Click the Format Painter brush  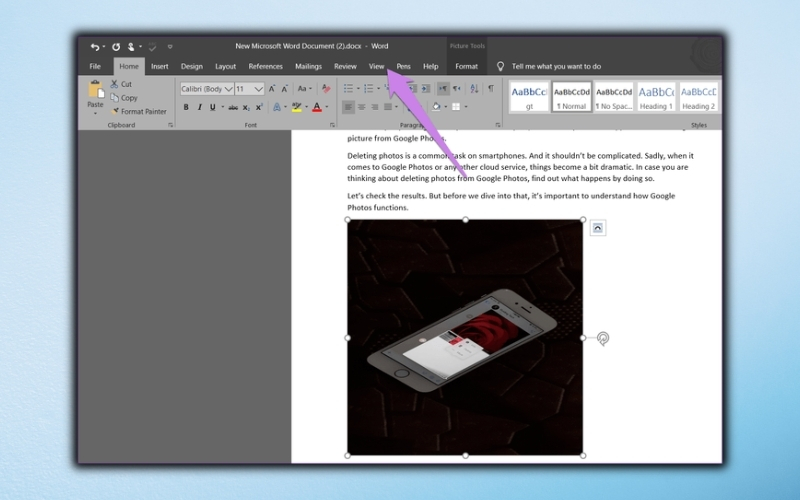[x=115, y=111]
